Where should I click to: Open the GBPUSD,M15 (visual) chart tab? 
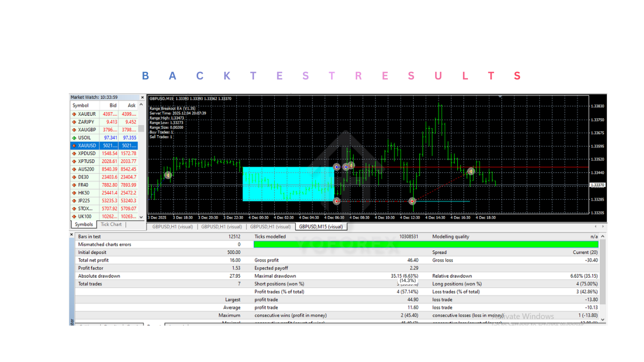click(x=321, y=226)
